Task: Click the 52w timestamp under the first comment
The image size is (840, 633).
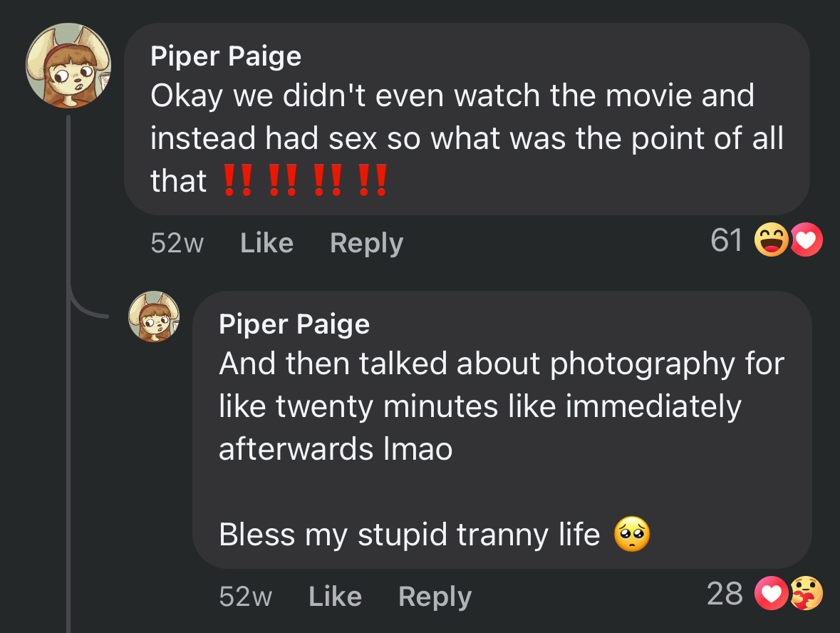Action: (177, 243)
